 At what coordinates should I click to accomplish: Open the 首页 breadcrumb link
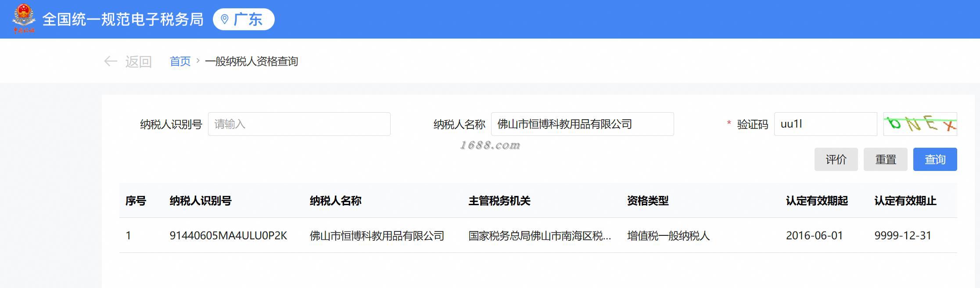180,61
